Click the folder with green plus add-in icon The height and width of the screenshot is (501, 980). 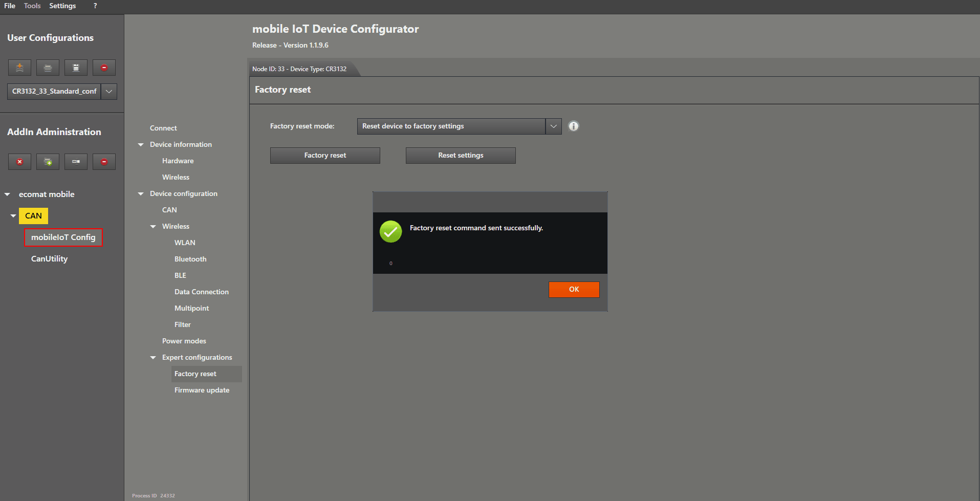48,162
